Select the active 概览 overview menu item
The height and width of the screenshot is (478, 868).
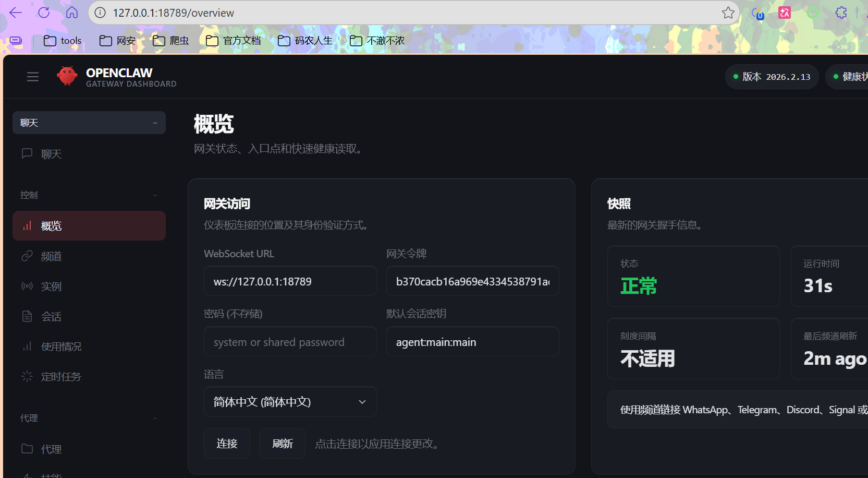[x=89, y=226]
